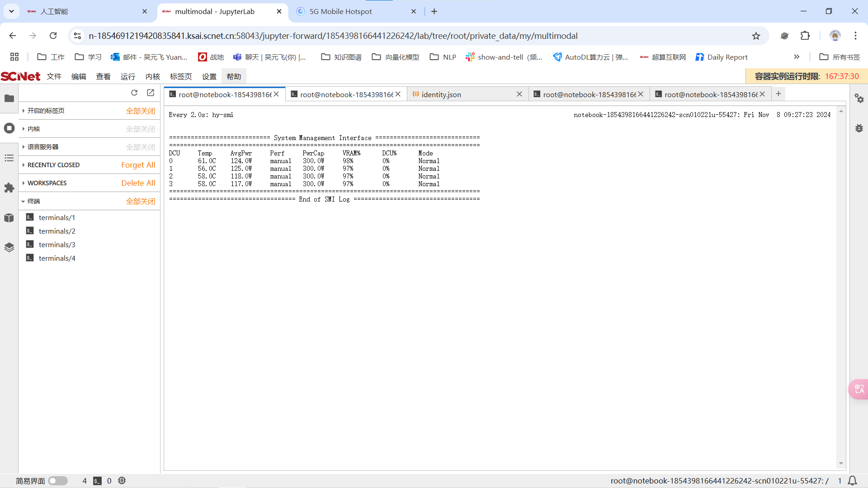Open the table of contents sidebar icon
The height and width of the screenshot is (488, 868).
click(9, 158)
